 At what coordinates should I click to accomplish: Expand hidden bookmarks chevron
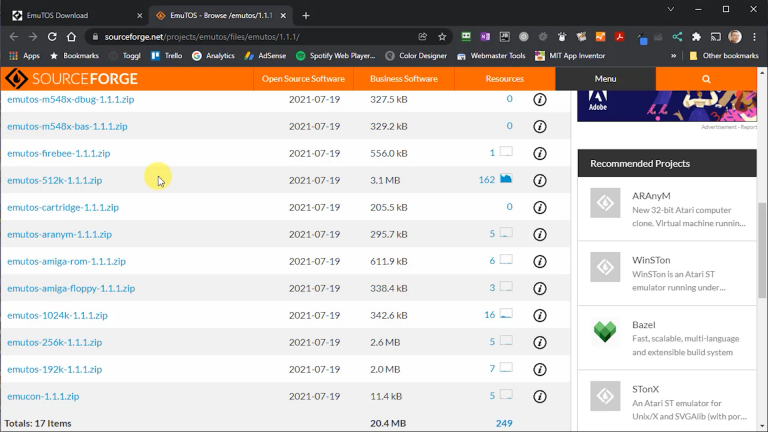coord(673,56)
